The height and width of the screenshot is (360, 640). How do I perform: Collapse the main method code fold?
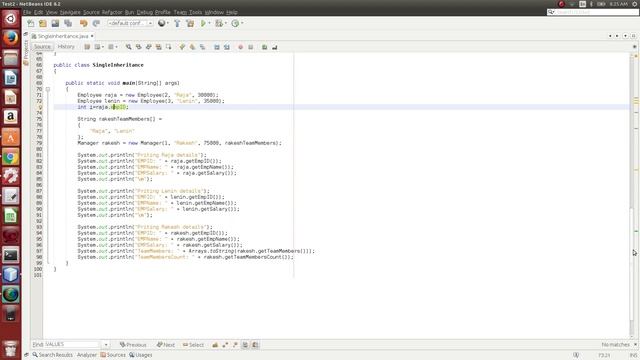(48, 89)
